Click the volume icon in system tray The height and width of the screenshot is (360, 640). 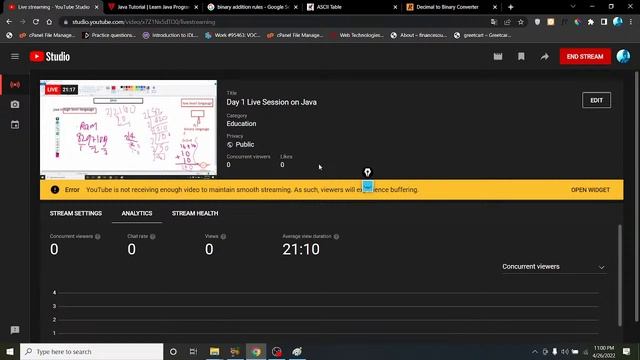pyautogui.click(x=565, y=351)
